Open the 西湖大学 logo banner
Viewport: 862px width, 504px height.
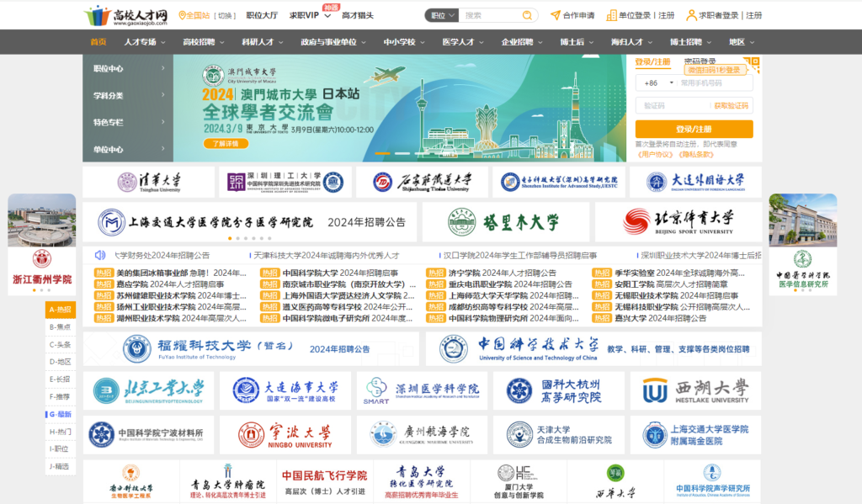(695, 390)
